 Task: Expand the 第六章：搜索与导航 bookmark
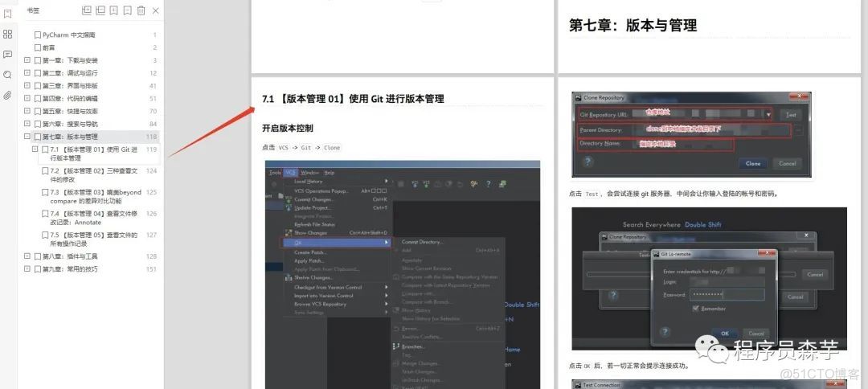pyautogui.click(x=27, y=124)
